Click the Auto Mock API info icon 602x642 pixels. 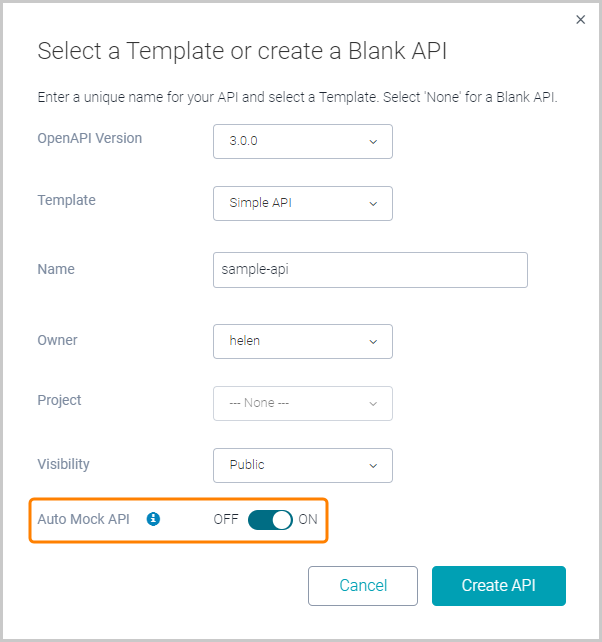[153, 519]
